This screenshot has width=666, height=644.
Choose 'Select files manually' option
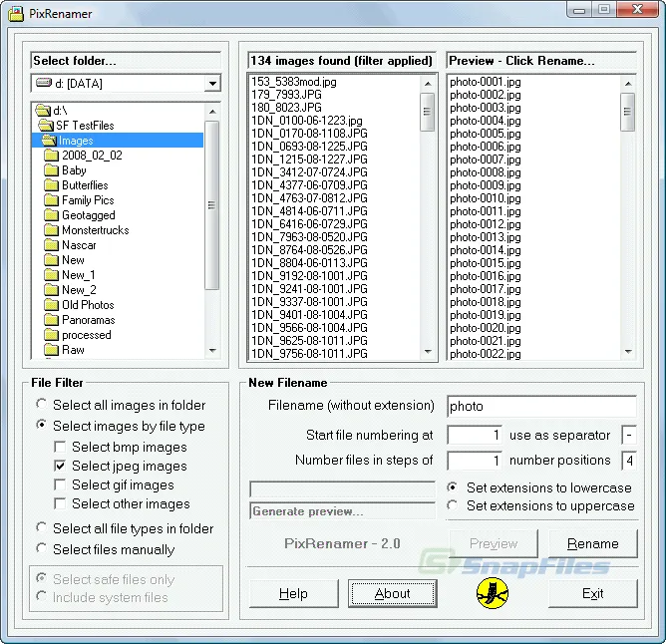(41, 548)
